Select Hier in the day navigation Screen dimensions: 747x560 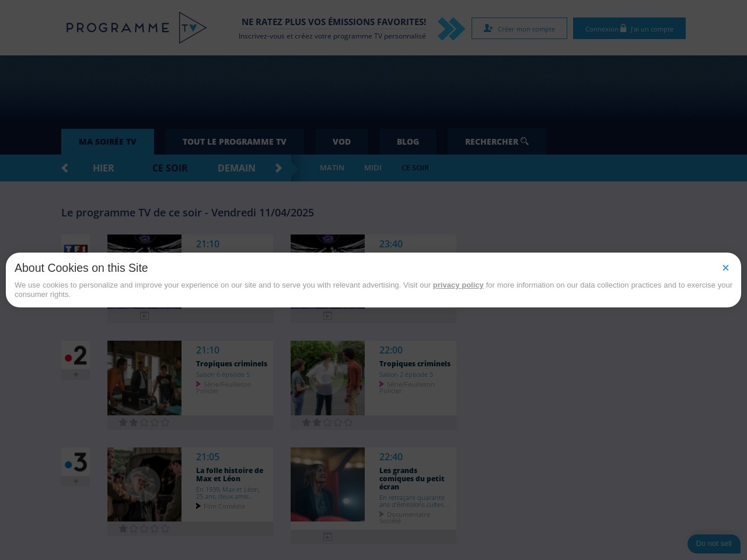click(103, 168)
